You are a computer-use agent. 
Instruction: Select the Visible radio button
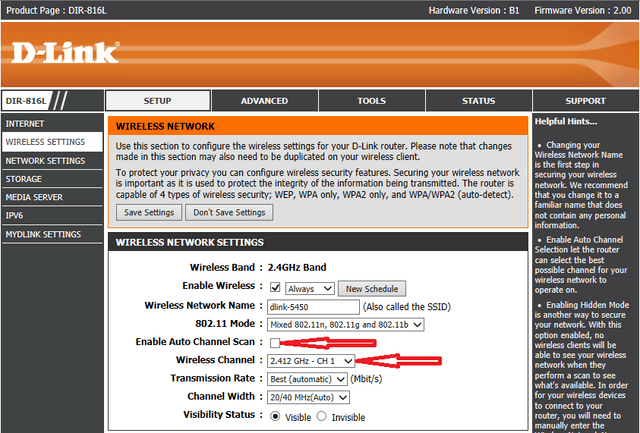276,416
